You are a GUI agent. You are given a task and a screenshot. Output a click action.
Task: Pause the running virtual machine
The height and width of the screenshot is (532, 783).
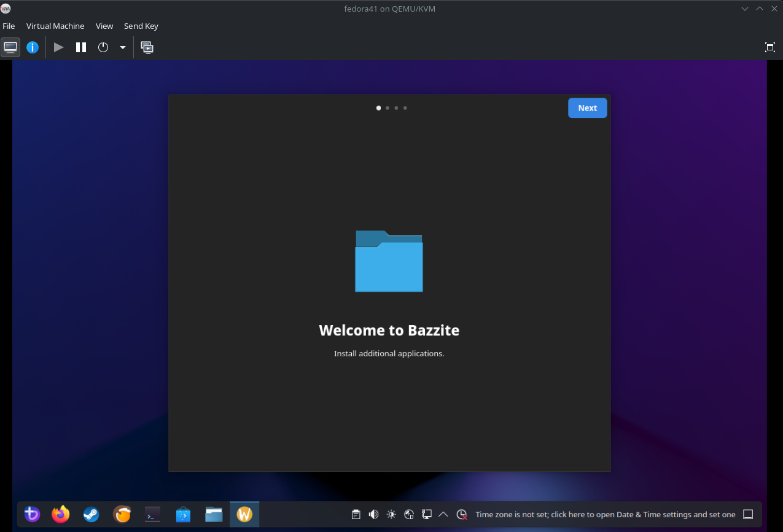click(x=81, y=47)
